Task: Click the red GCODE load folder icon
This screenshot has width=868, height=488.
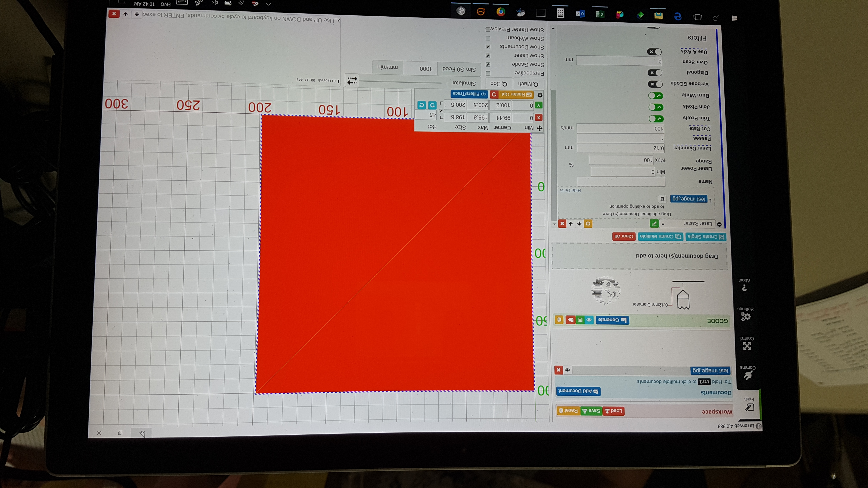Action: (x=570, y=320)
